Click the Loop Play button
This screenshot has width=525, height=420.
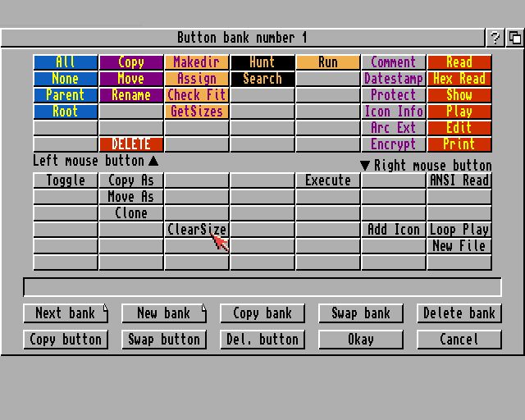[459, 230]
